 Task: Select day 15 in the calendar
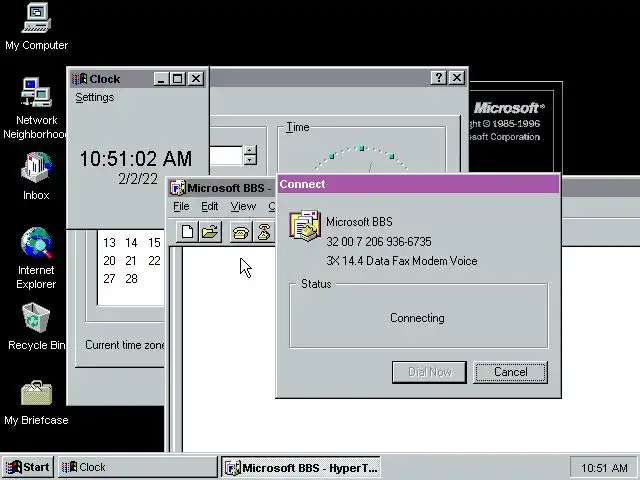click(x=154, y=243)
